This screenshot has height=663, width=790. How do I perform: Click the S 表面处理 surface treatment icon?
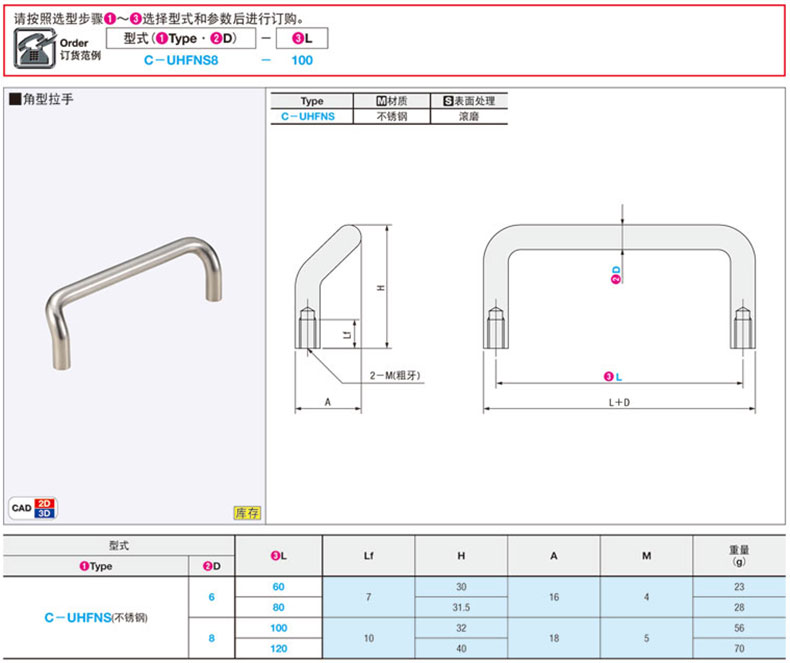448,101
